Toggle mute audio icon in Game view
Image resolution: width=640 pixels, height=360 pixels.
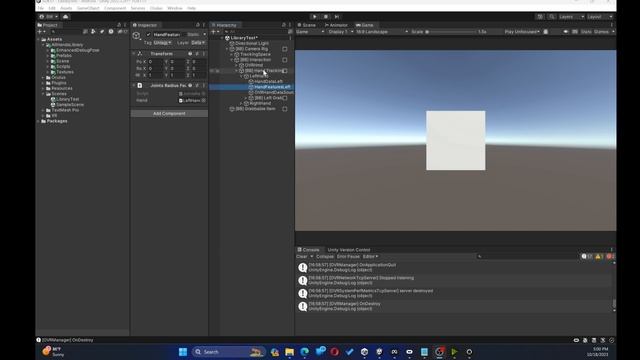565,32
